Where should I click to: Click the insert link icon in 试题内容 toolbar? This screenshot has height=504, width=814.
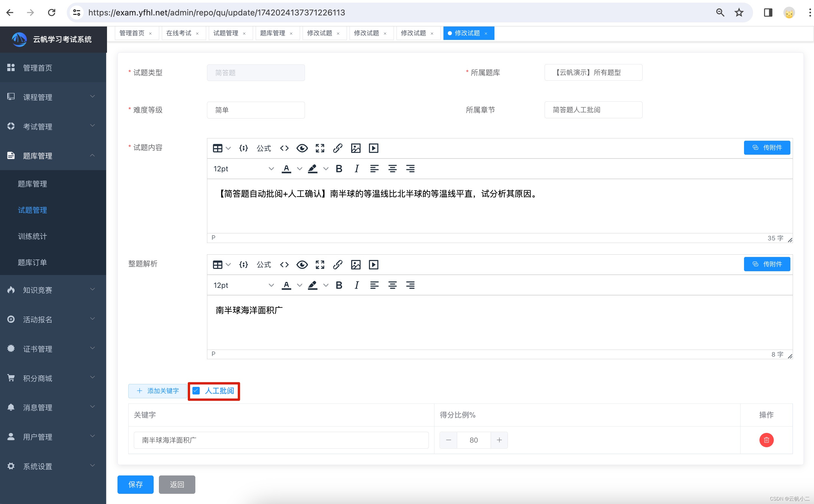click(x=338, y=148)
